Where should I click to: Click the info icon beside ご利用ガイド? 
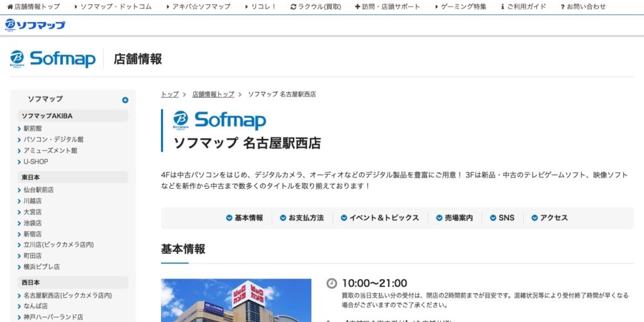point(502,6)
